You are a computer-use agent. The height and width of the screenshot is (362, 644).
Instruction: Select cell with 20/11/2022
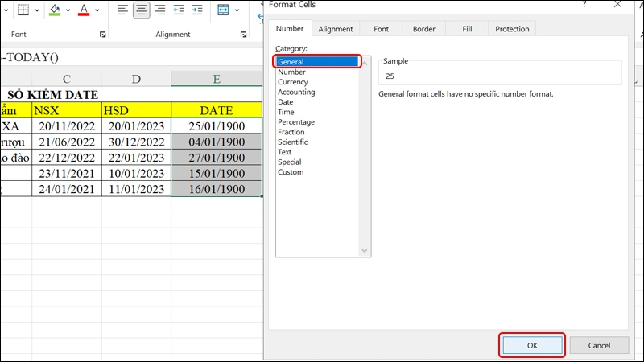pos(67,126)
